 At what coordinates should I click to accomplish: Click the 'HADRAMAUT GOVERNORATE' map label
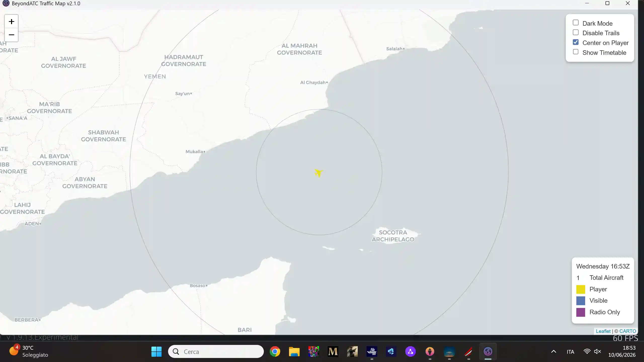coord(184,61)
